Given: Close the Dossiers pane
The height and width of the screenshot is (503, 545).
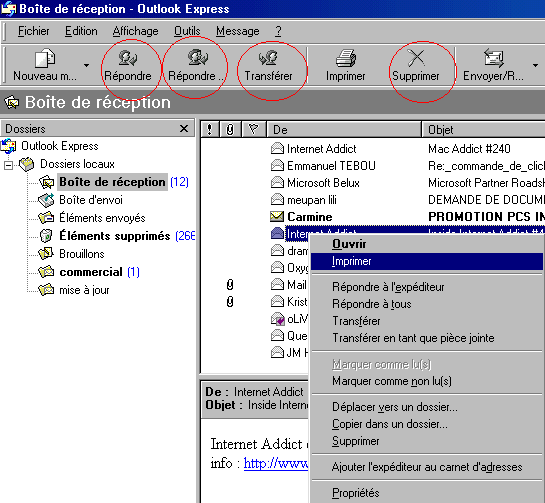Looking at the screenshot, I should [184, 129].
